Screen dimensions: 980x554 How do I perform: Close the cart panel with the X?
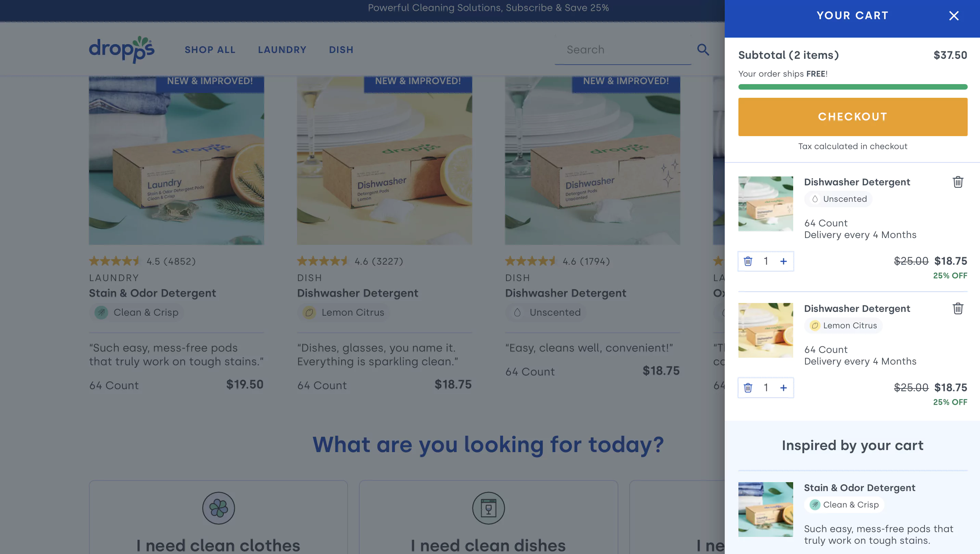954,16
